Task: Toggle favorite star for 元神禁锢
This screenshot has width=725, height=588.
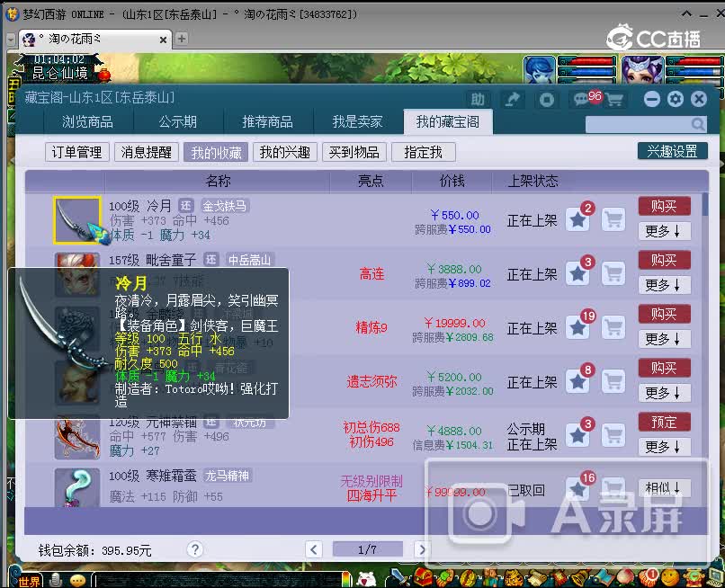Action: pos(577,435)
